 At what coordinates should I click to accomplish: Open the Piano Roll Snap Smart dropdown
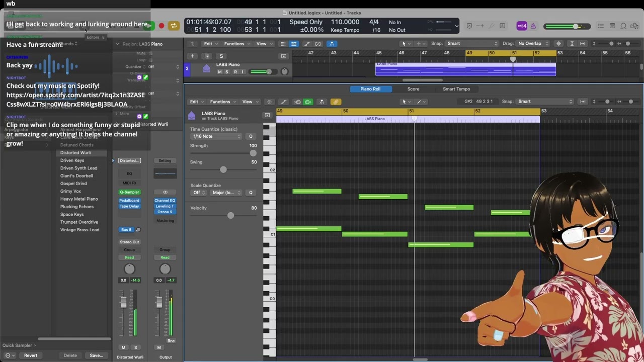[545, 102]
